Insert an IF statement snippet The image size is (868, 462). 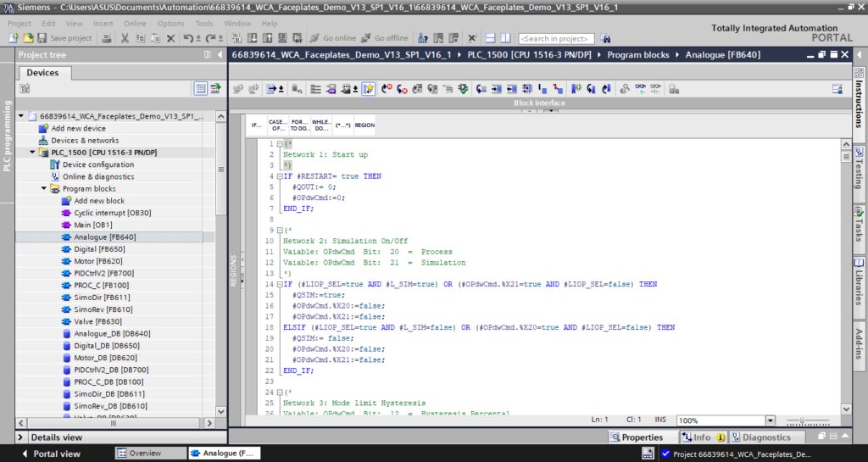[256, 125]
